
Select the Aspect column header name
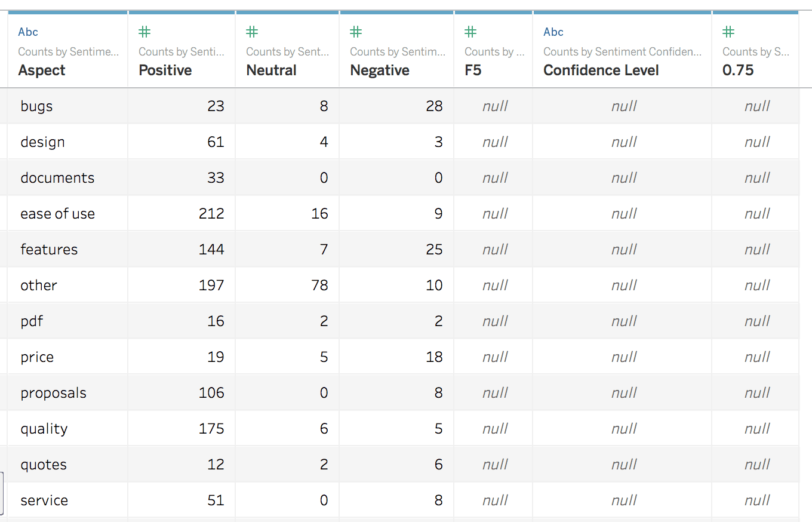click(x=42, y=70)
